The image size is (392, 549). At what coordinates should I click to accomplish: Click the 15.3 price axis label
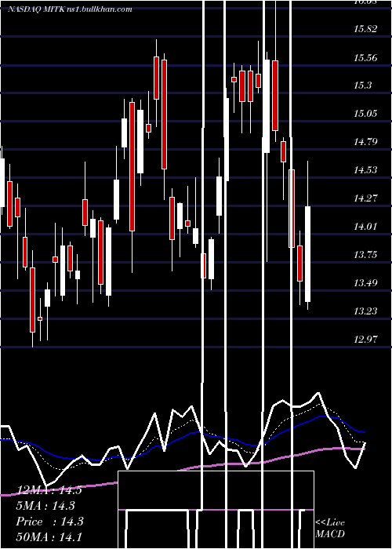point(362,85)
